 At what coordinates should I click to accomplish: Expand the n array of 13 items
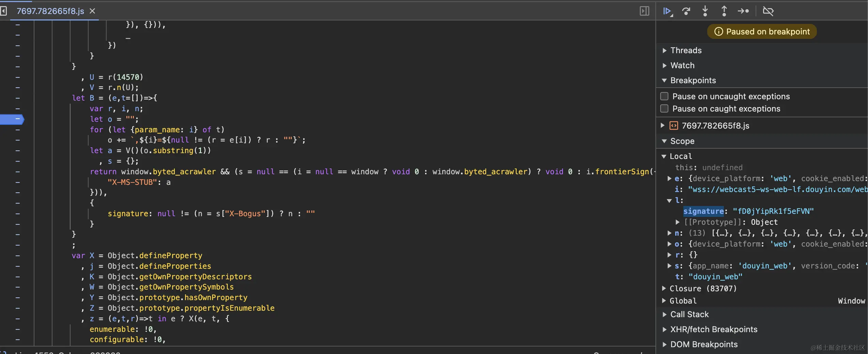[670, 233]
